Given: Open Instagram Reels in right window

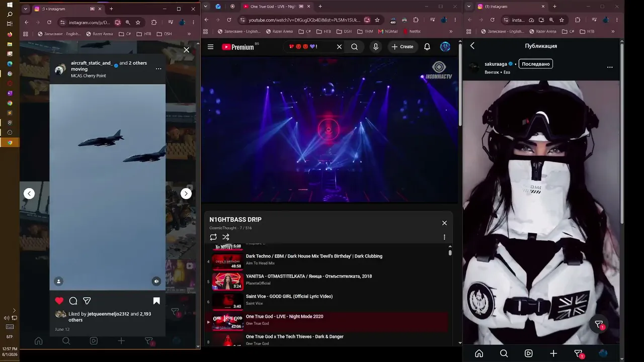Looking at the screenshot, I should point(529,353).
